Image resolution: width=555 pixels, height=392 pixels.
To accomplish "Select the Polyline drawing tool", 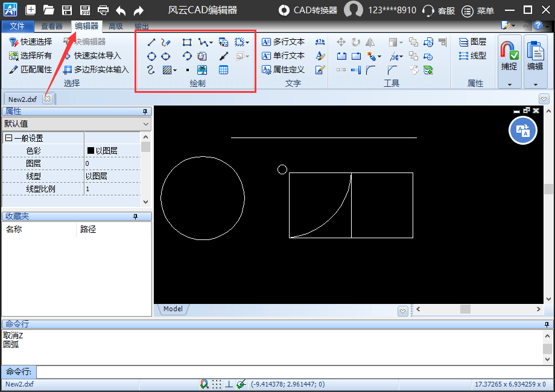I will click(x=203, y=42).
